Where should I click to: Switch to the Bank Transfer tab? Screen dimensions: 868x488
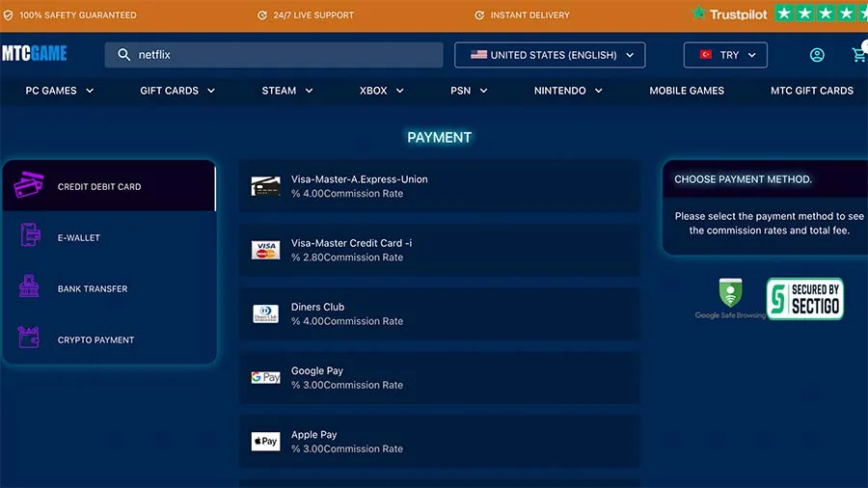(109, 288)
